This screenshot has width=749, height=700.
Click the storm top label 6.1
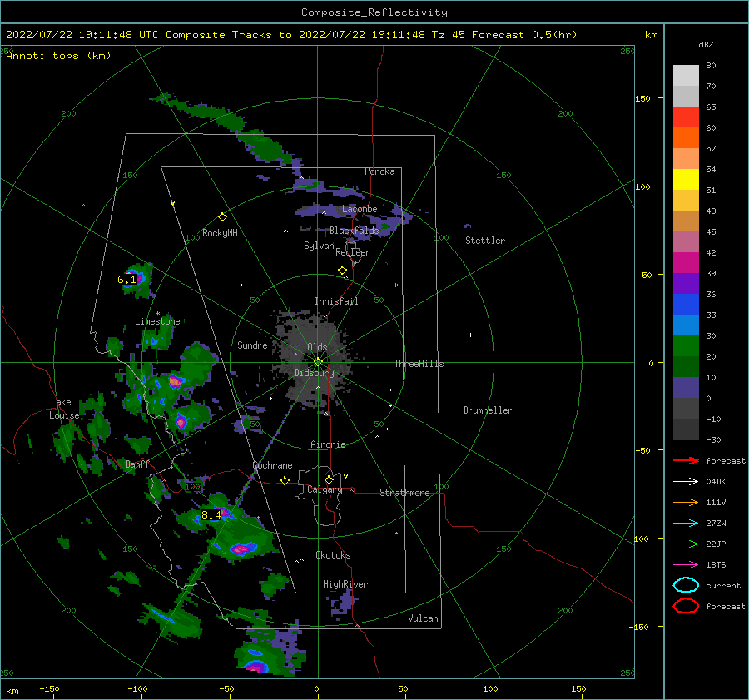126,279
